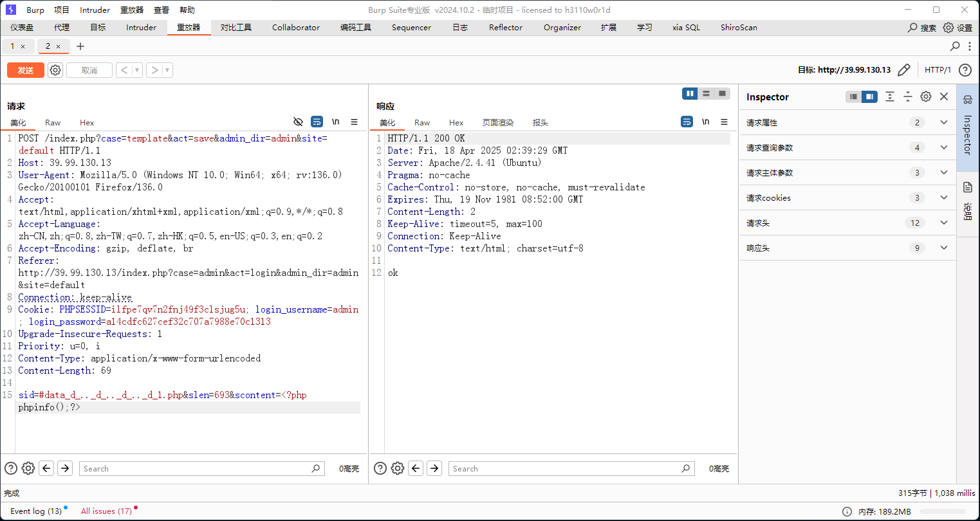Close Repeater tab 2
Viewport: 980px width, 521px height.
coord(58,46)
